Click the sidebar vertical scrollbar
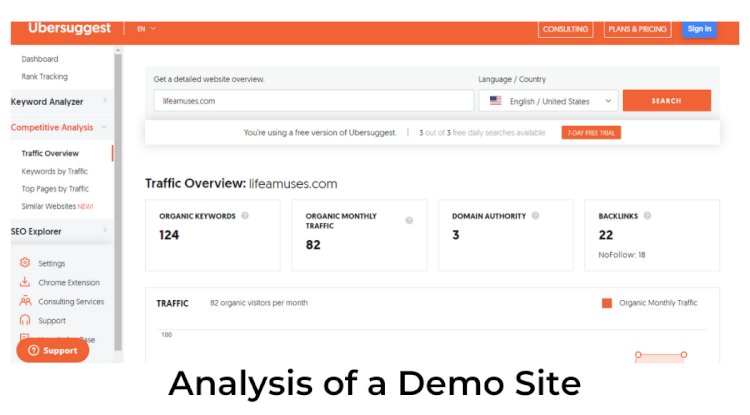 pyautogui.click(x=118, y=201)
